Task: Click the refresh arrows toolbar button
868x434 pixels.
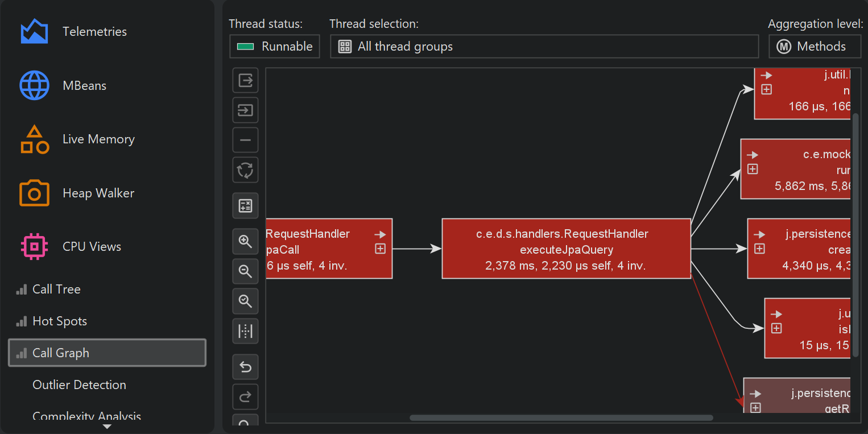Action: [x=245, y=170]
